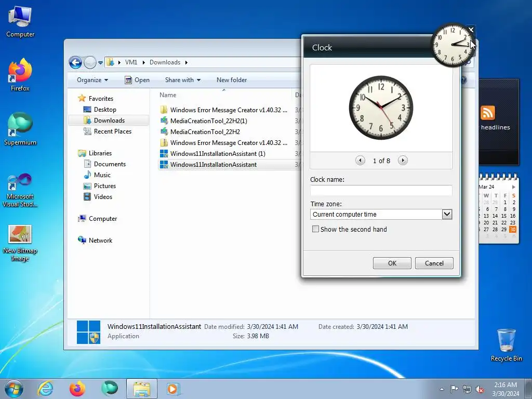The height and width of the screenshot is (399, 532).
Task: Go to next month in calendar gadget
Action: [513, 187]
